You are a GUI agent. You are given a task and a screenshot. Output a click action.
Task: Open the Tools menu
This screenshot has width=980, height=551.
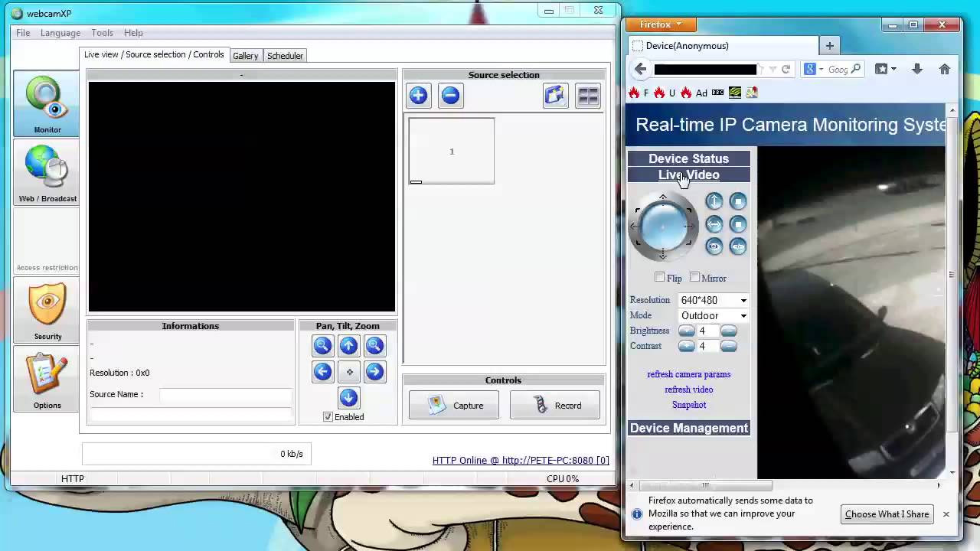click(x=102, y=33)
